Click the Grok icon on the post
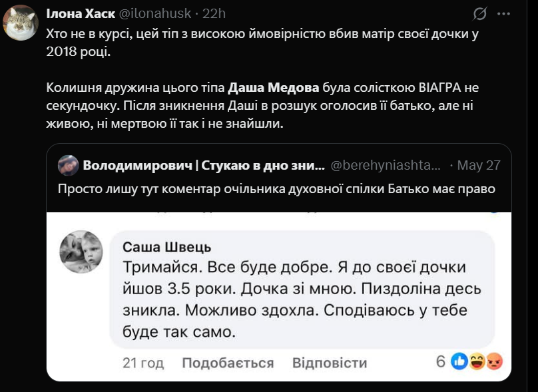The image size is (538, 392). point(479,13)
